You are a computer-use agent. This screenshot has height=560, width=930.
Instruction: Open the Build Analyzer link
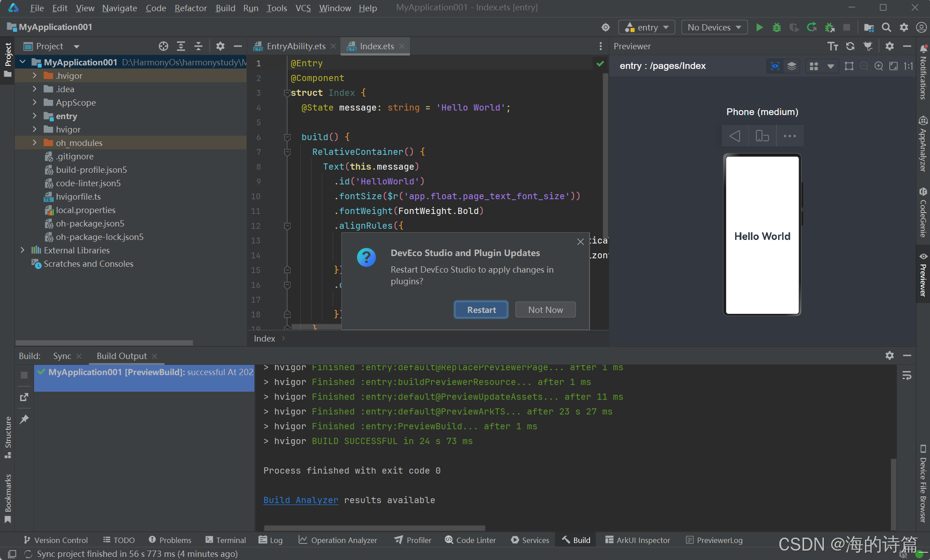click(301, 500)
